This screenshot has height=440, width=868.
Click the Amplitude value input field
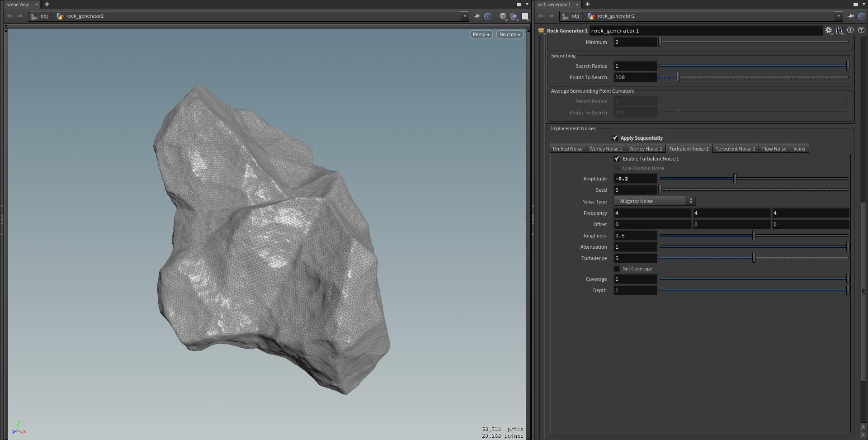tap(635, 179)
